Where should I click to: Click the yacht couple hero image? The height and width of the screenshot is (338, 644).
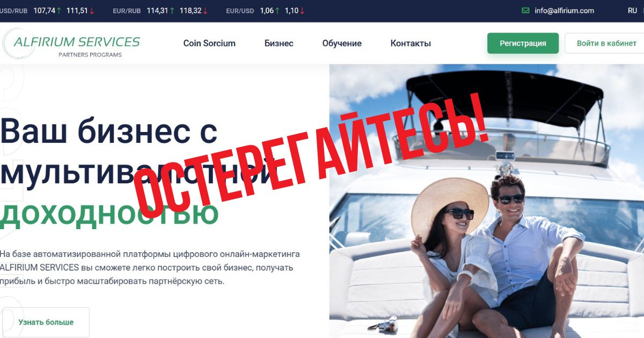tap(486, 201)
